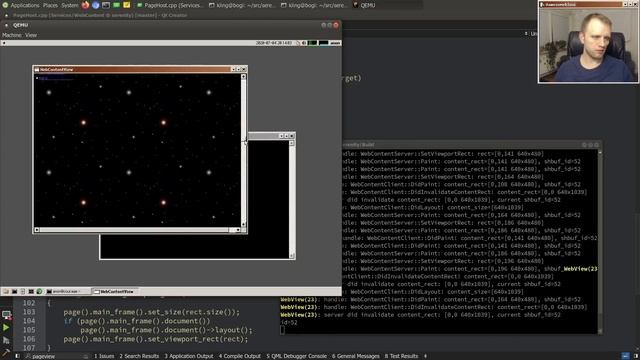The image size is (640, 360).
Task: Open the 4 Compile Output pane
Action: click(240, 356)
